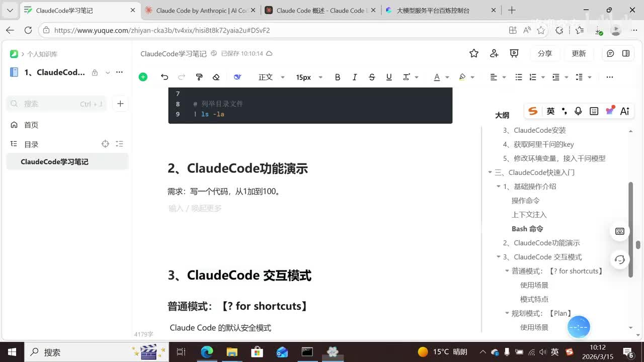Click the document outline scrollbar
This screenshot has height=362, width=644.
pos(631,229)
